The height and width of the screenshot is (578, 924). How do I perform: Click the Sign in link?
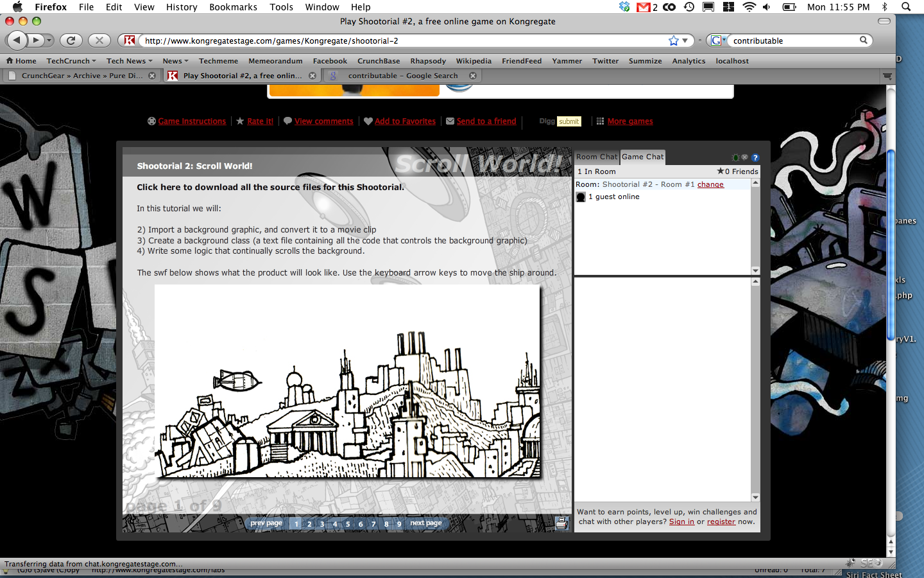point(681,521)
